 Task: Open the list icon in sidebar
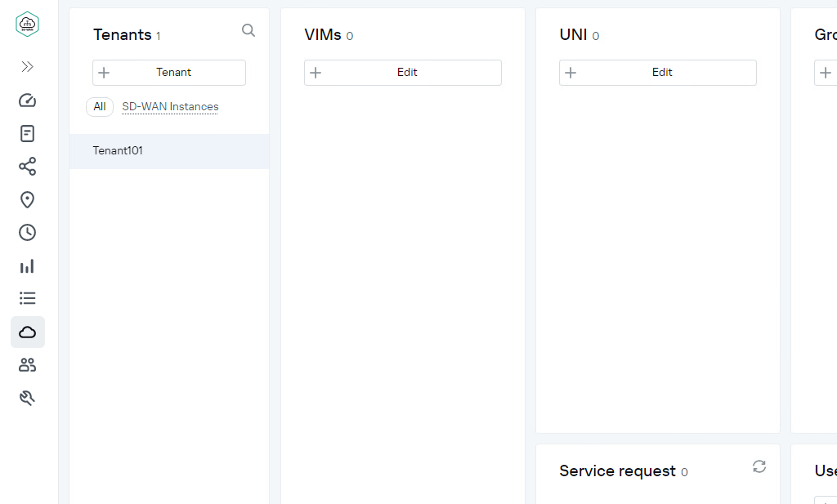[x=28, y=299]
